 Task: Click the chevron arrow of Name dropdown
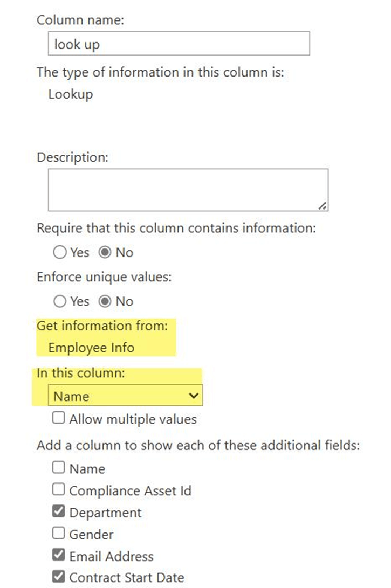193,395
